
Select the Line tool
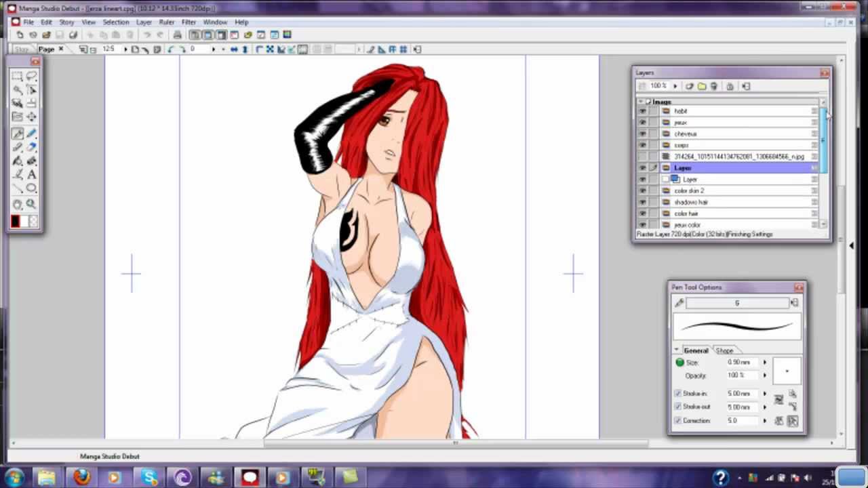[x=18, y=188]
